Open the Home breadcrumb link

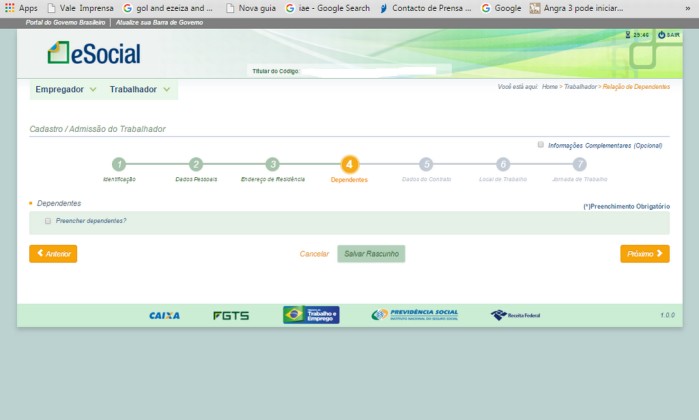pyautogui.click(x=549, y=87)
